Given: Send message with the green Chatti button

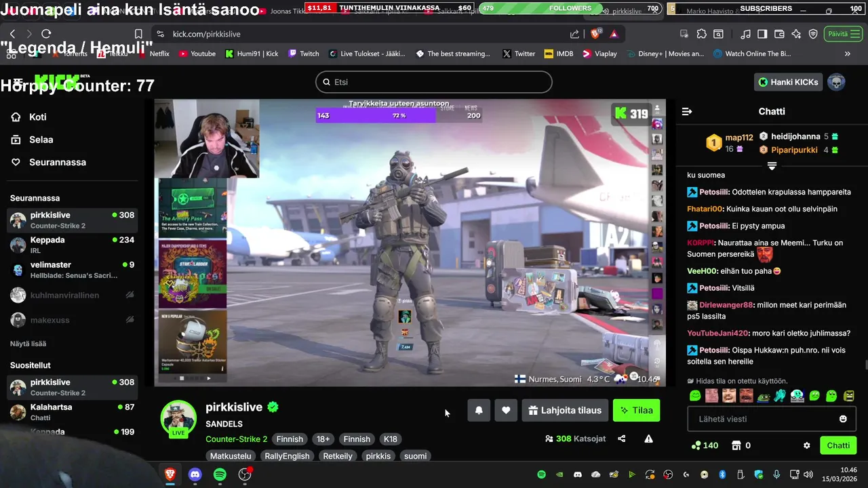Looking at the screenshot, I should pos(838,445).
